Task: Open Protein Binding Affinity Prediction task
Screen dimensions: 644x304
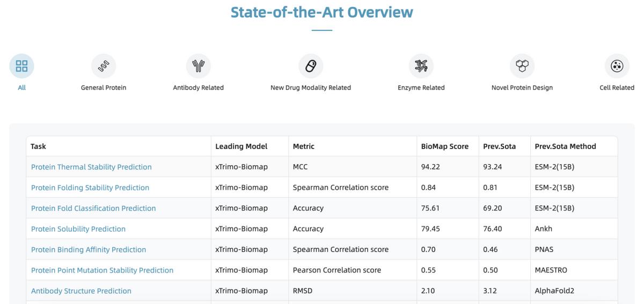Action: coord(89,249)
